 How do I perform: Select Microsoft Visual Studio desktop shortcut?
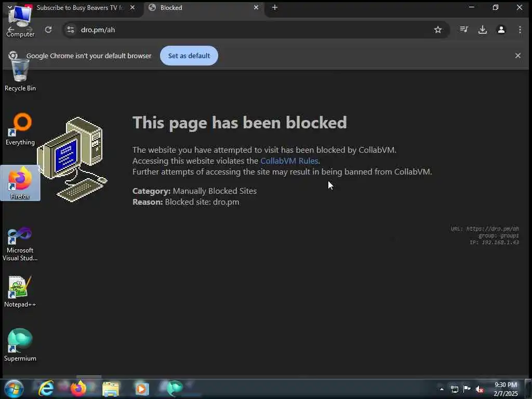[20, 244]
